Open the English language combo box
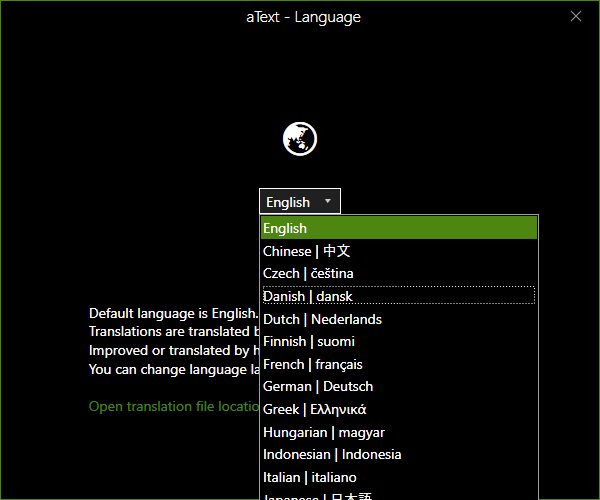This screenshot has height=500, width=600. (300, 201)
